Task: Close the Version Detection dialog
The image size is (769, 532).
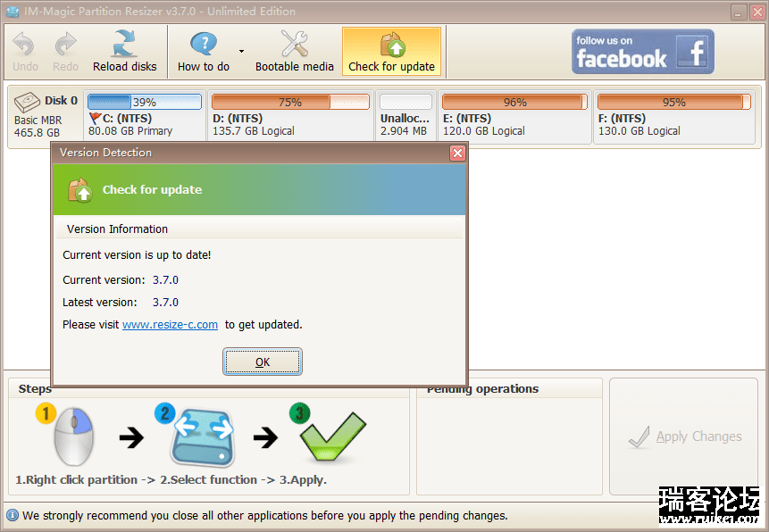Action: pos(457,153)
